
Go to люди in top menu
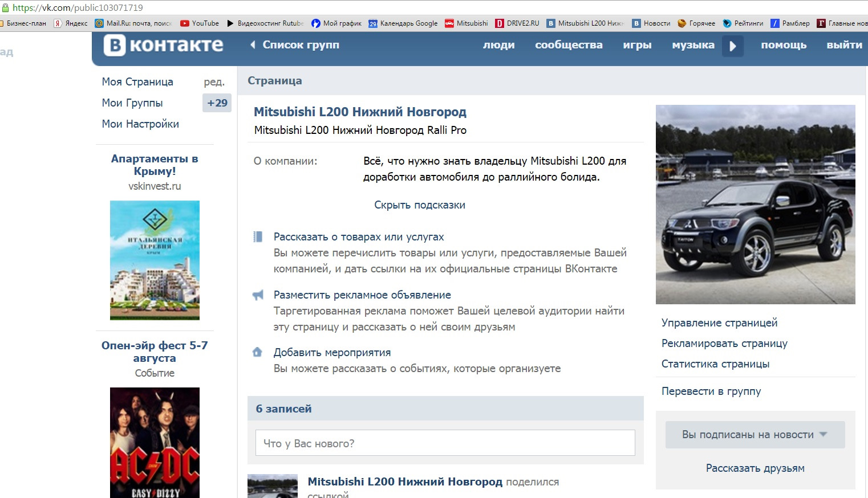(499, 45)
